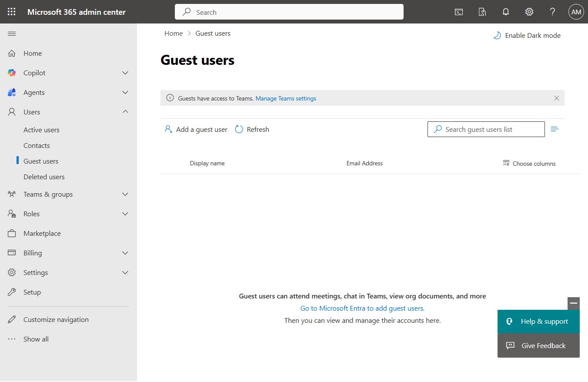Image resolution: width=588 pixels, height=382 pixels.
Task: Click the Marketplace bag icon
Action: tap(12, 234)
